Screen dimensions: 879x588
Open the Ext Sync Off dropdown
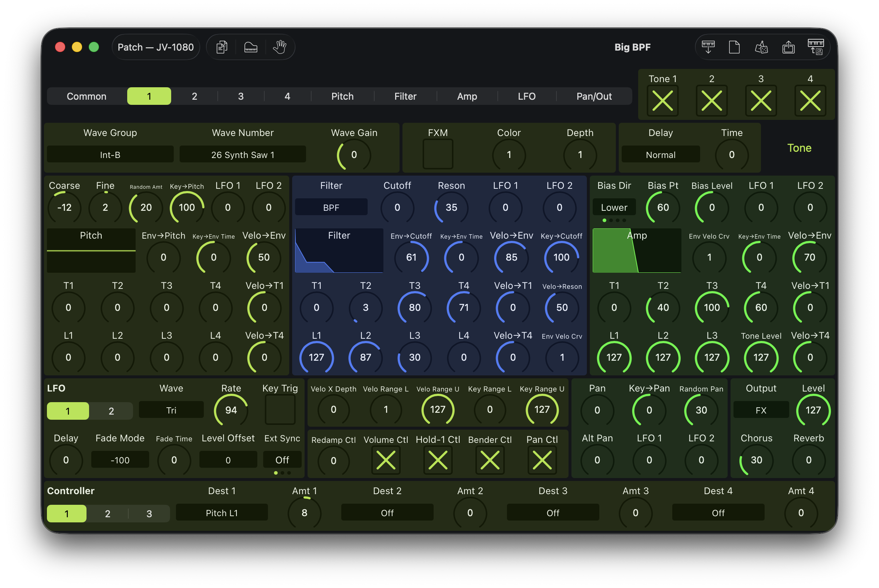coord(282,460)
